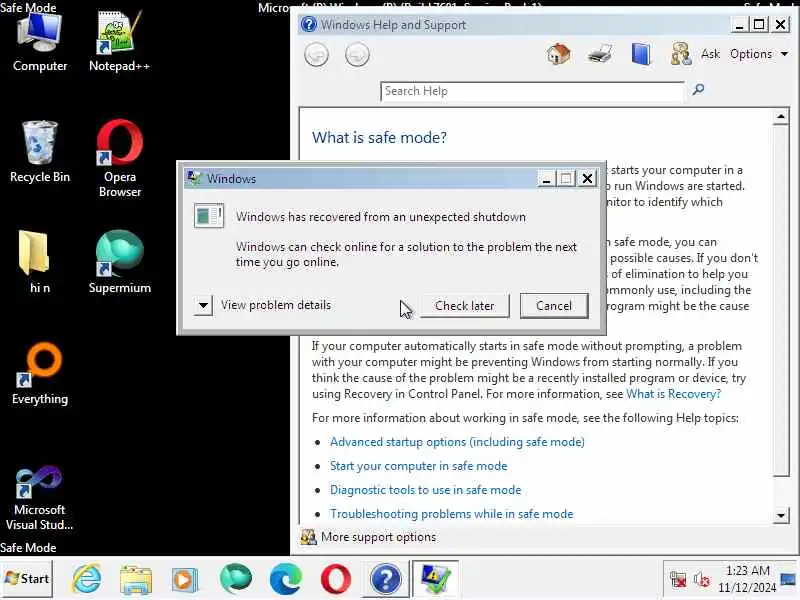Open Windows Media Player from taskbar
Viewport: 800px width, 600px height.
(185, 580)
